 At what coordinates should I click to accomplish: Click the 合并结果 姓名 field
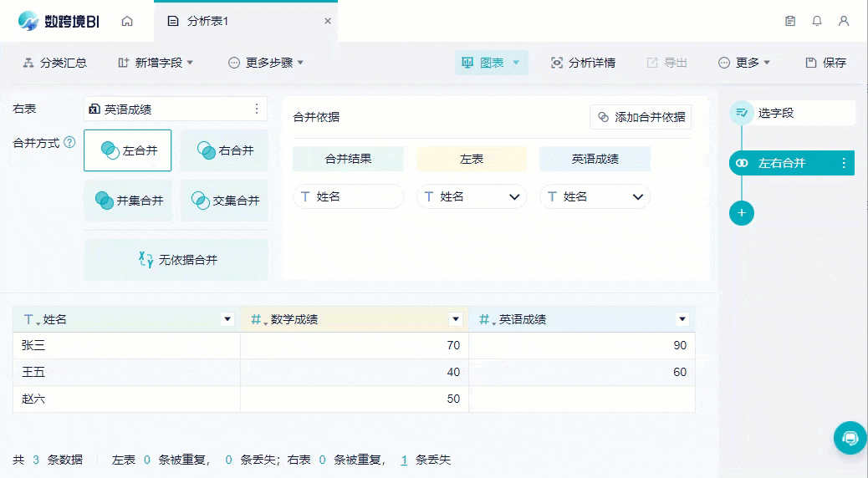[x=348, y=196]
